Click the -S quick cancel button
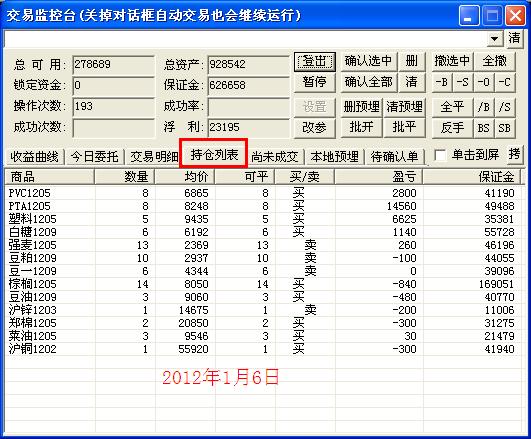The image size is (531, 439). click(463, 82)
